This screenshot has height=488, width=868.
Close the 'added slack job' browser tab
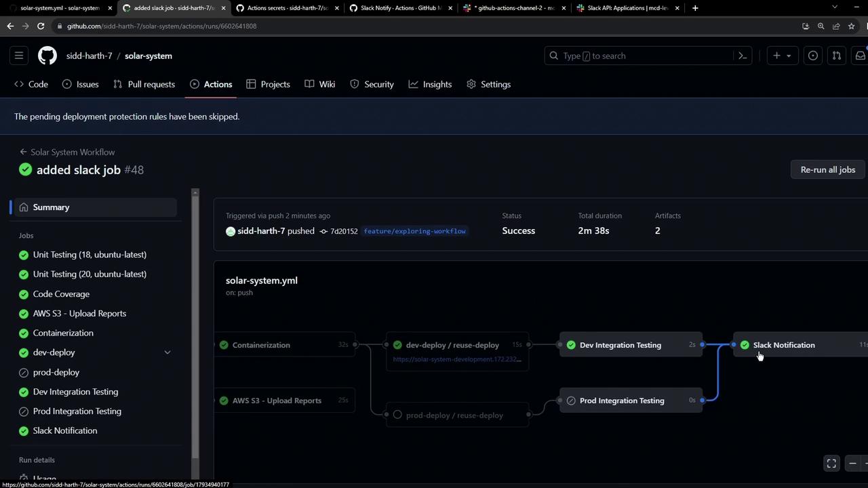tap(223, 8)
